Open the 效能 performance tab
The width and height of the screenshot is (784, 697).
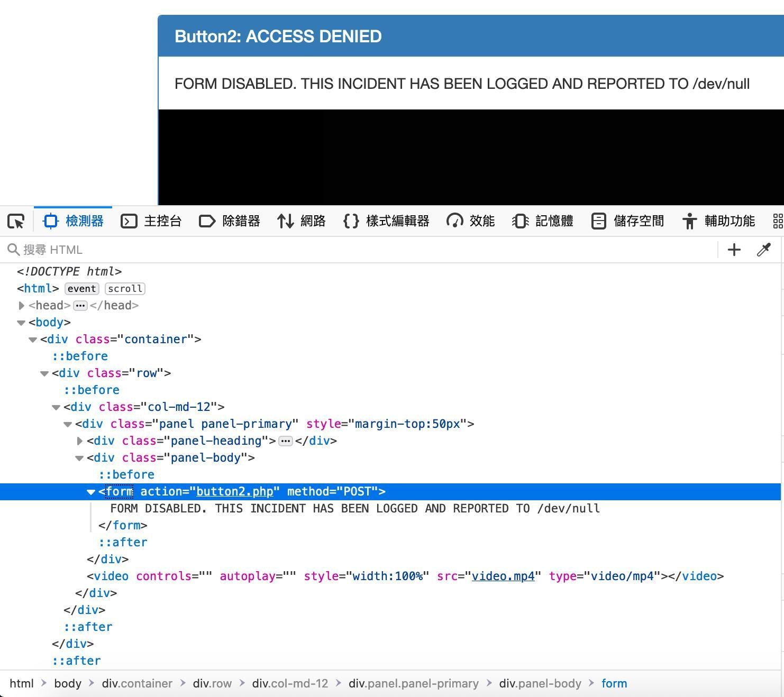pos(471,221)
